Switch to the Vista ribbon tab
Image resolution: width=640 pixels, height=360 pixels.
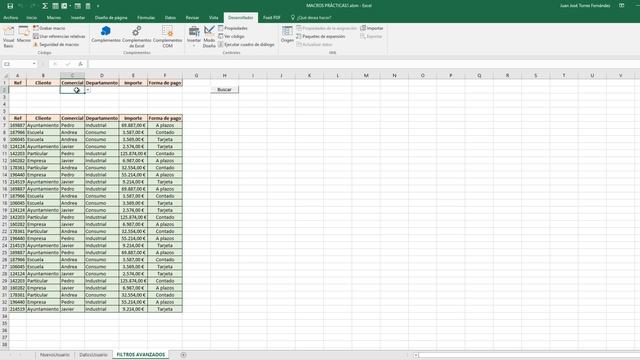coord(213,18)
